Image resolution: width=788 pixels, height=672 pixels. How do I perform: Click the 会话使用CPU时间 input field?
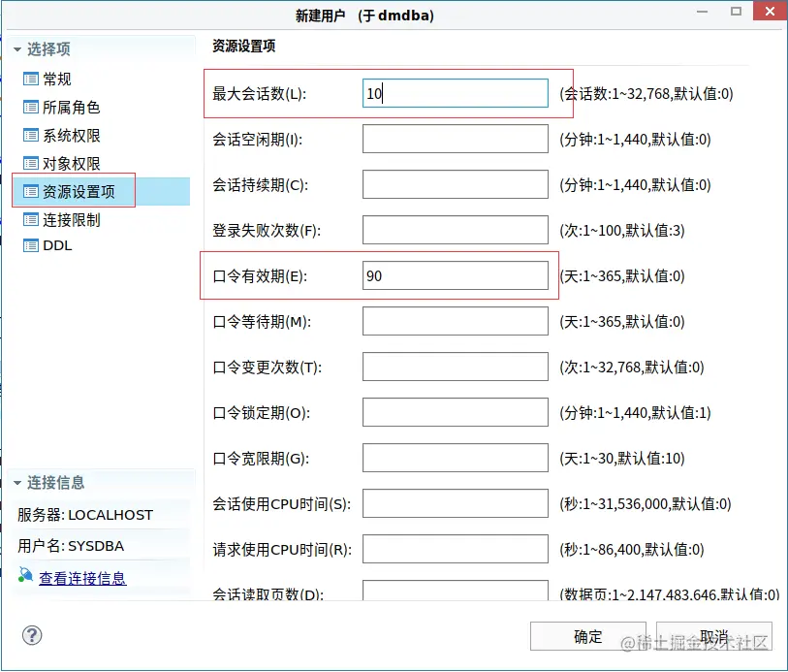click(x=455, y=503)
